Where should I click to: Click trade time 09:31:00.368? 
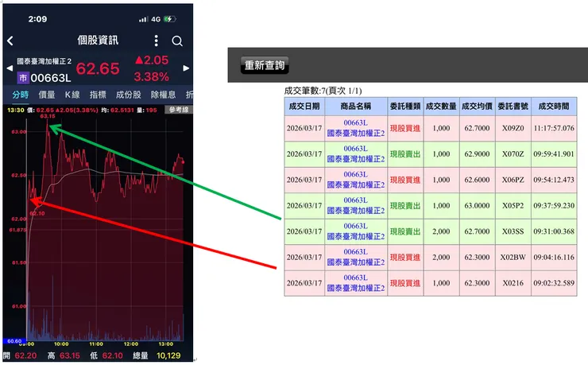(x=554, y=231)
